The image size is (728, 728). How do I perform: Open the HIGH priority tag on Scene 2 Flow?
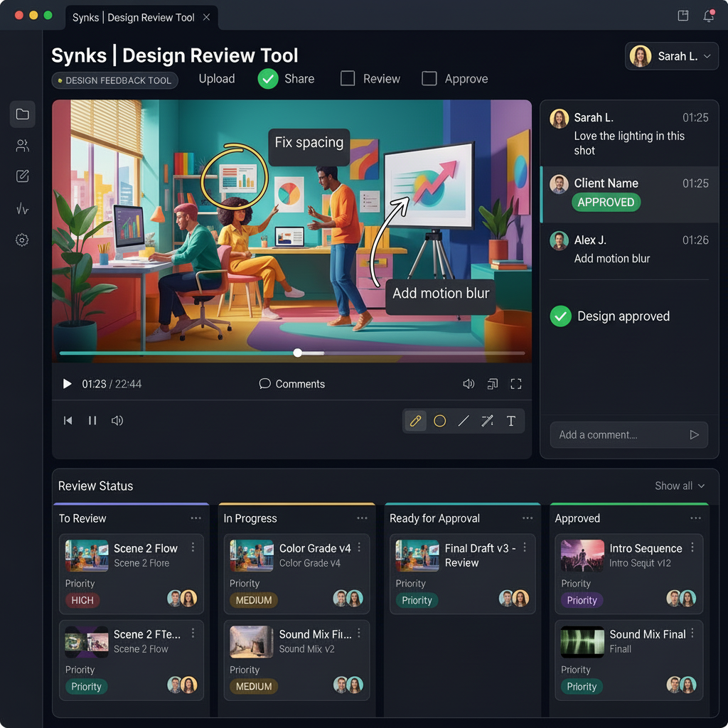82,600
